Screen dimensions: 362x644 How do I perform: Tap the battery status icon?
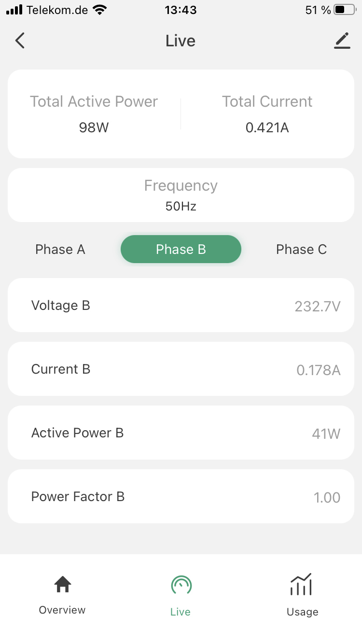point(345,10)
